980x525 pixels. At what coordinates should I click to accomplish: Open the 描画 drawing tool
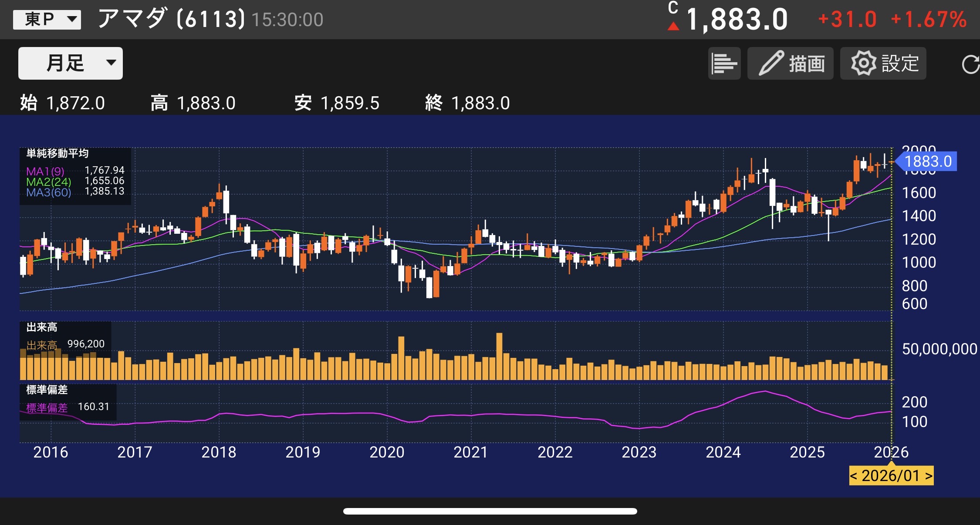790,64
